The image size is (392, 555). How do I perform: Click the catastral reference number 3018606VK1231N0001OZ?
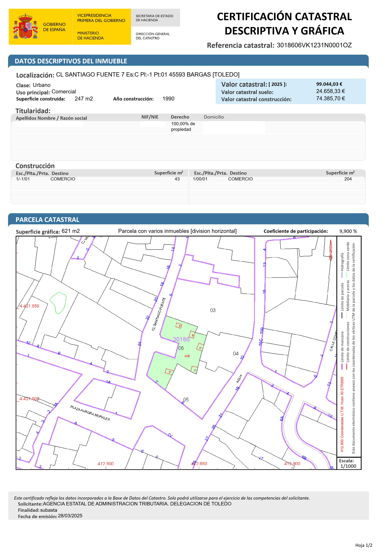pyautogui.click(x=314, y=45)
